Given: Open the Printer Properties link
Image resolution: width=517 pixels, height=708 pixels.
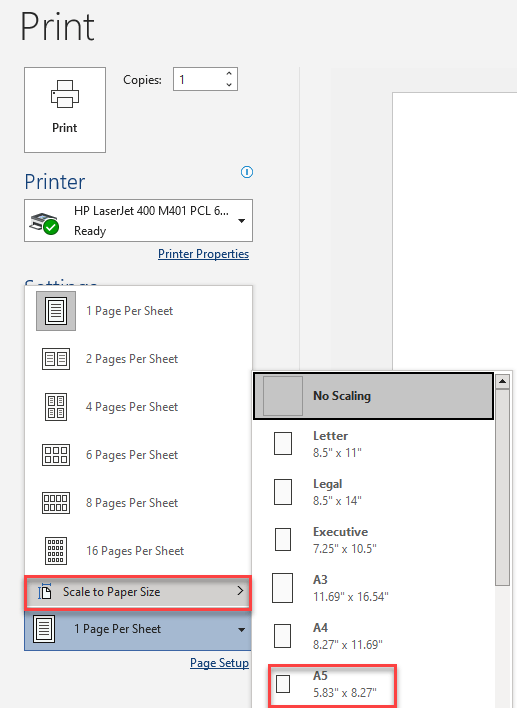Looking at the screenshot, I should pos(203,254).
